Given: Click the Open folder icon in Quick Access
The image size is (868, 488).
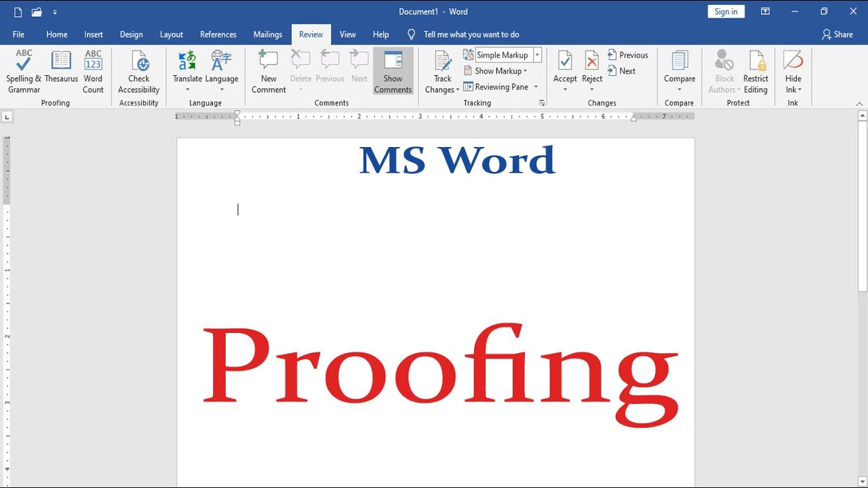Looking at the screenshot, I should tap(37, 12).
